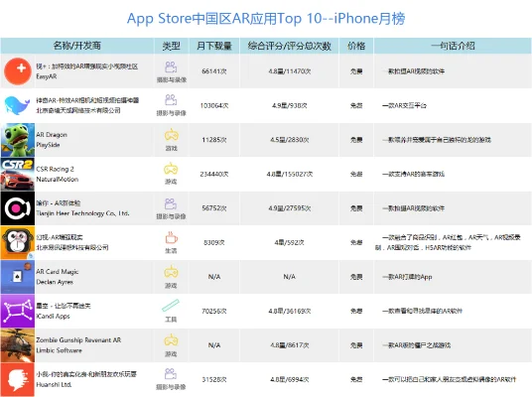Click the 31528次 download count
The width and height of the screenshot is (532, 397).
point(214,379)
